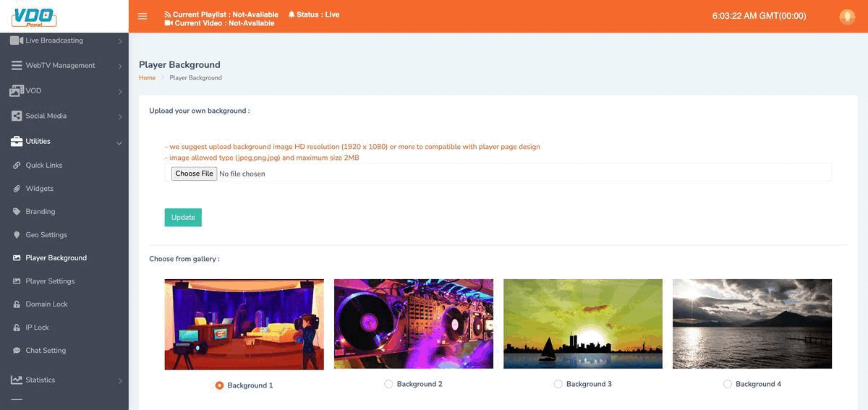The image size is (868, 410).
Task: Select the Background 1 radio button
Action: tap(219, 385)
